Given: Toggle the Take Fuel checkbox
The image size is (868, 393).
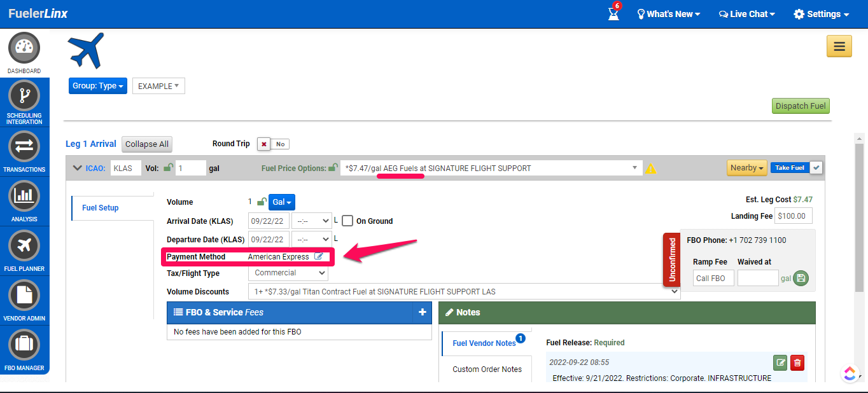Looking at the screenshot, I should click(x=816, y=167).
